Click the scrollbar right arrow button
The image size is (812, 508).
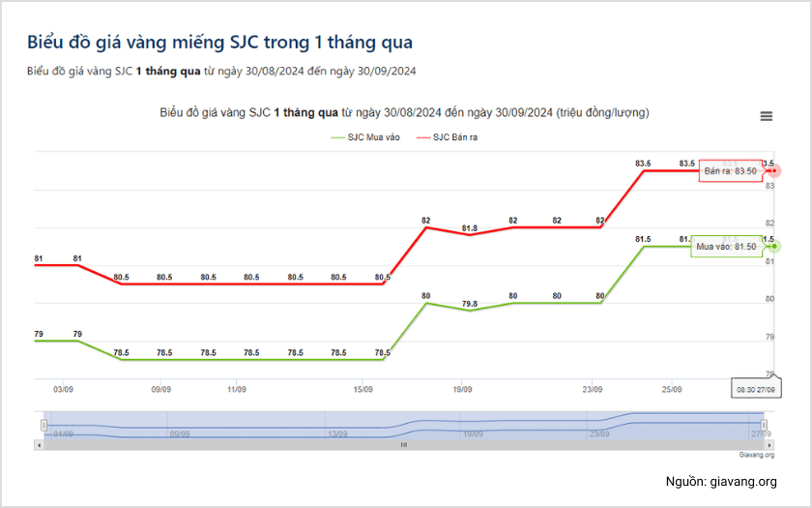point(768,445)
